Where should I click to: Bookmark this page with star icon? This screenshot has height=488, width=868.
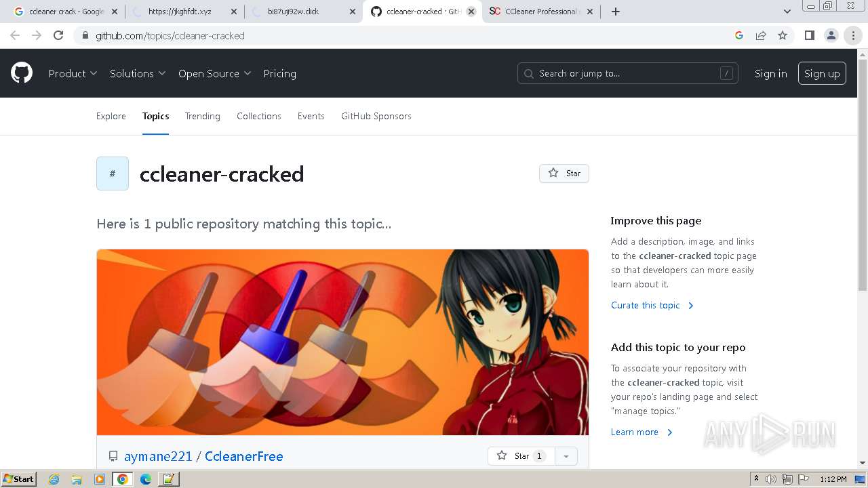point(783,35)
